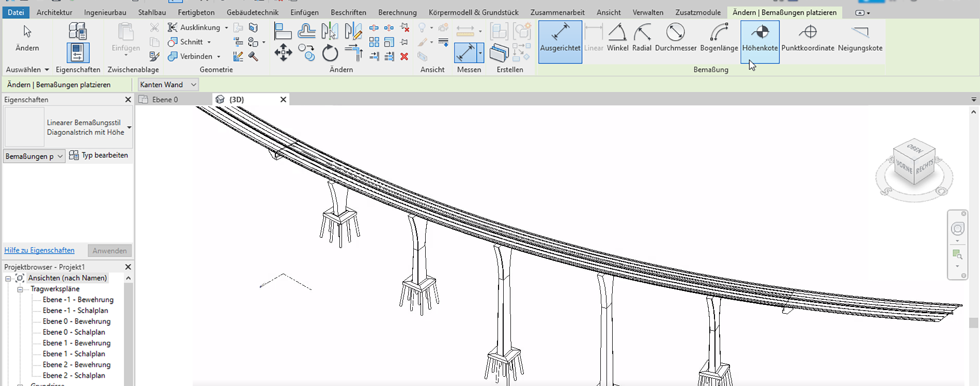Close the Projektbrowser panel
This screenshot has height=386, width=980.
(128, 267)
